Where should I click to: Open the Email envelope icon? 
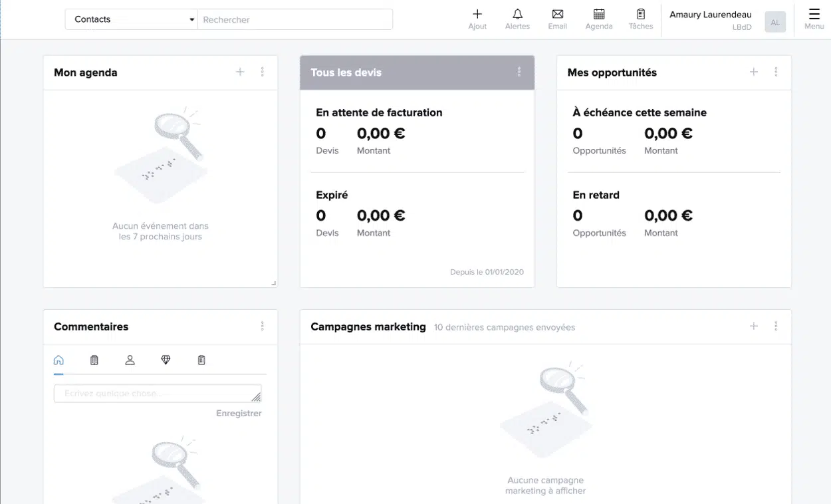click(x=557, y=19)
